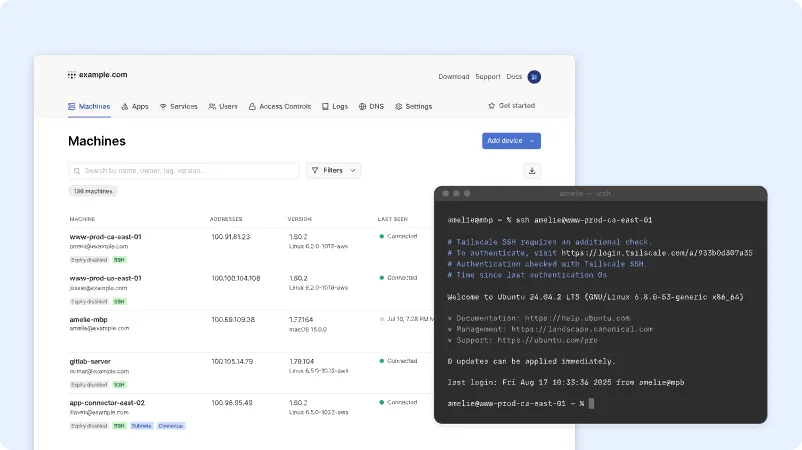The height and width of the screenshot is (450, 802).
Task: Click the Subnets badge on app-connector-east-02
Action: 141,426
